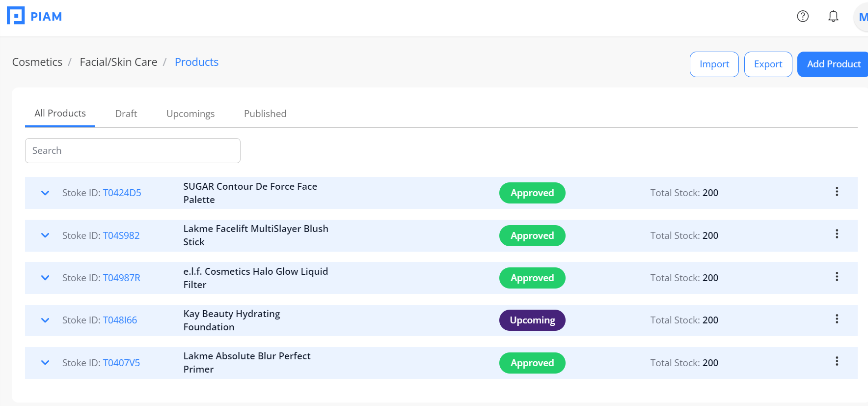Click the Products breadcrumb
Screen dimensions: 868x406
tap(196, 62)
